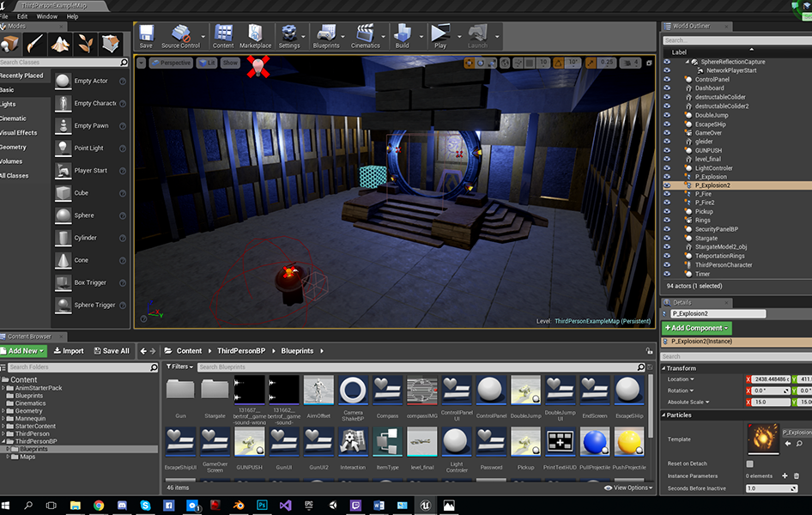
Task: Select the Lights category in Modes panel
Action: click(x=9, y=104)
